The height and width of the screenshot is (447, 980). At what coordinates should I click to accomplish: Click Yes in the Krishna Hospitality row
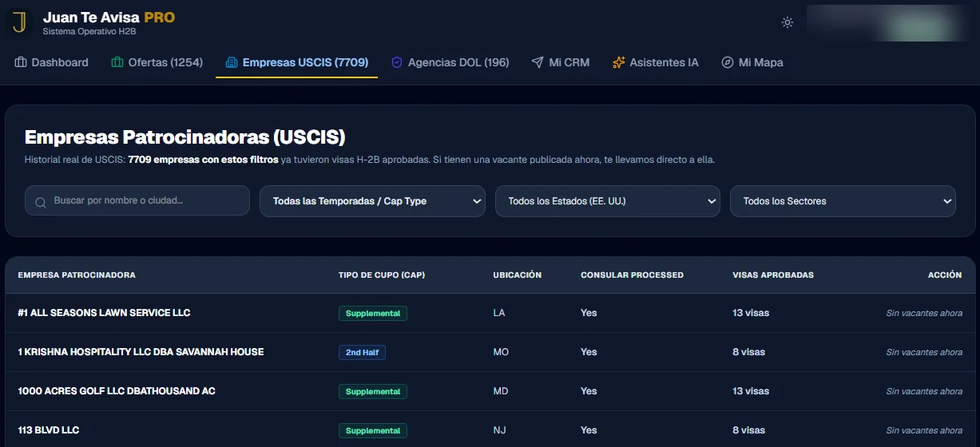(x=589, y=352)
